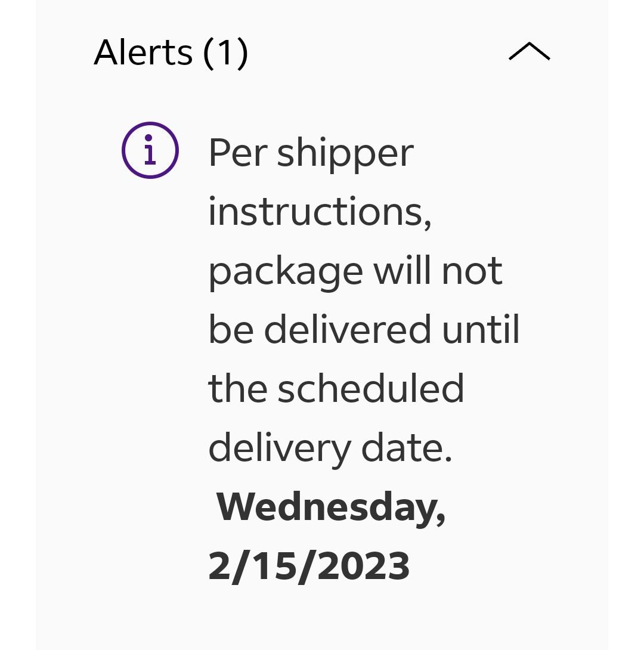Viewport: 644px width, 650px height.
Task: Click the alert count (1) in the heading
Action: [x=225, y=53]
